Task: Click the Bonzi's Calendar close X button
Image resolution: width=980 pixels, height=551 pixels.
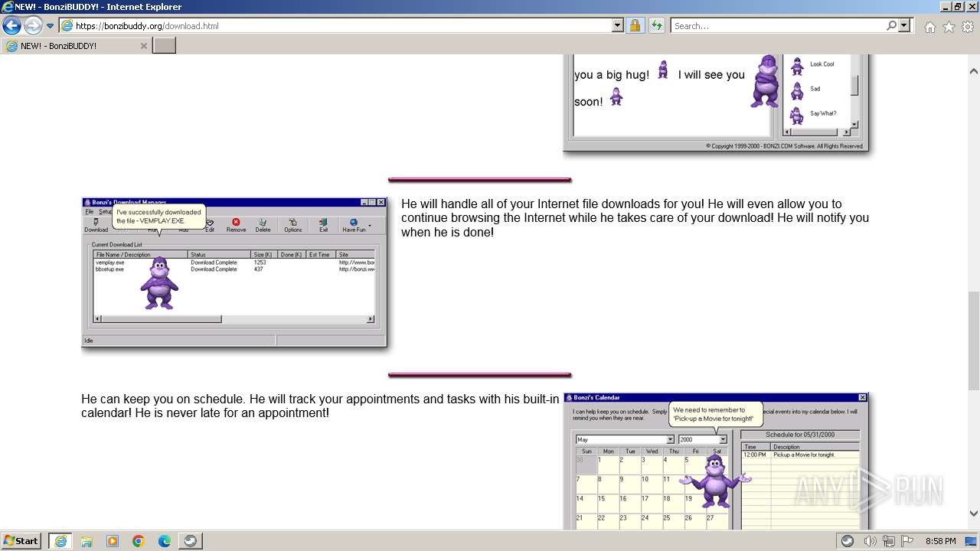Action: pyautogui.click(x=863, y=398)
